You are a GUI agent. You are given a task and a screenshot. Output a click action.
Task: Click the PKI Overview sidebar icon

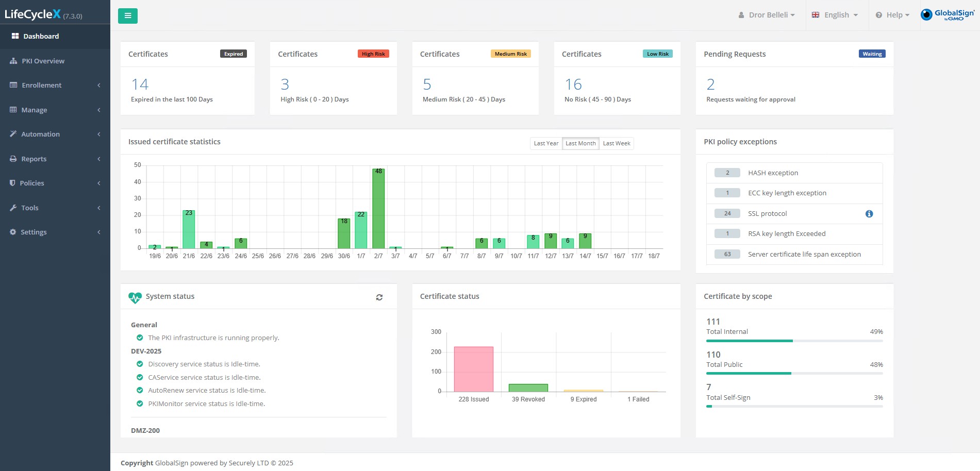point(14,61)
